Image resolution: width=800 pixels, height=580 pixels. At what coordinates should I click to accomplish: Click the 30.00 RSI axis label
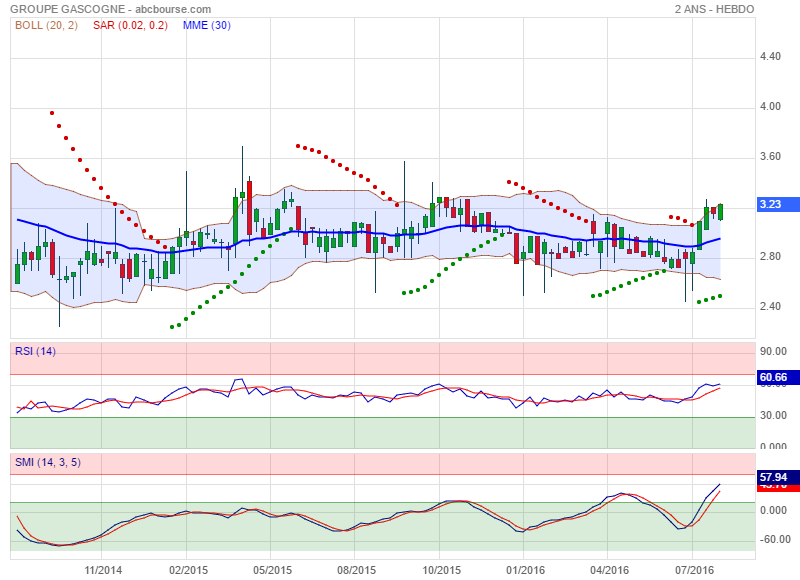[x=773, y=416]
